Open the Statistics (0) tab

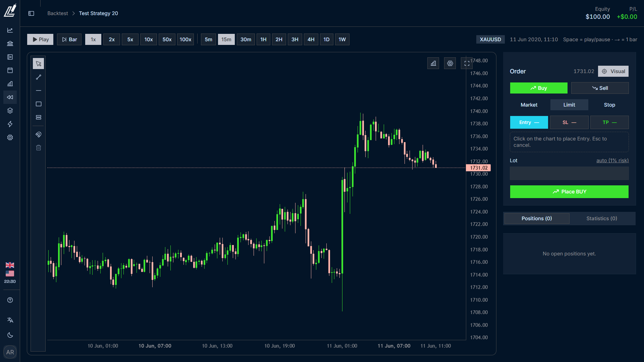point(602,219)
